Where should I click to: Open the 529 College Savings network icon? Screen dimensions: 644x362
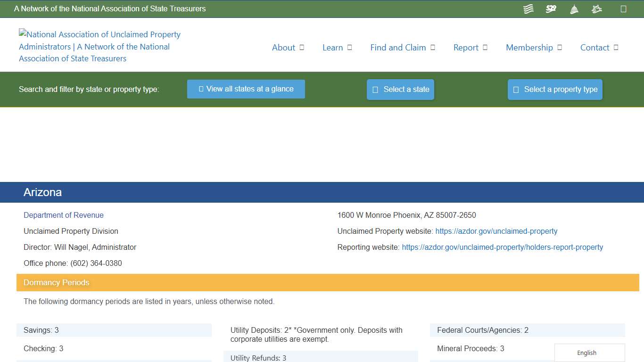pos(551,8)
